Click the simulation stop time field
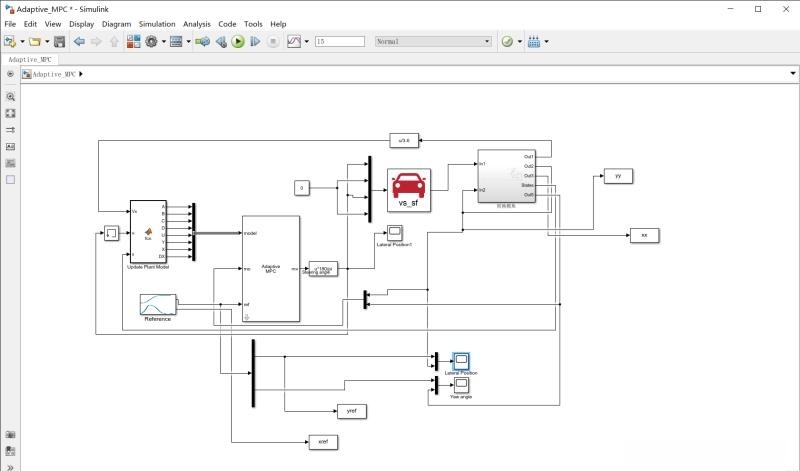This screenshot has width=800, height=471. click(339, 42)
